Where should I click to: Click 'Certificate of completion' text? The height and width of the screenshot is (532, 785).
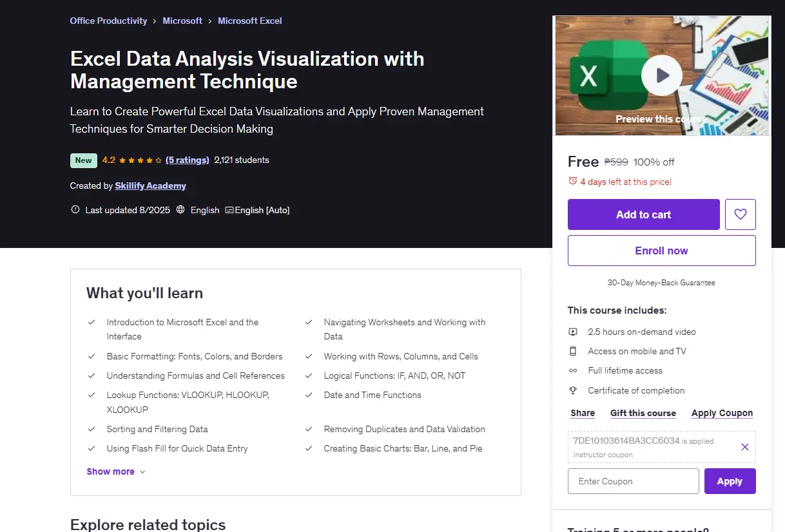pos(636,390)
